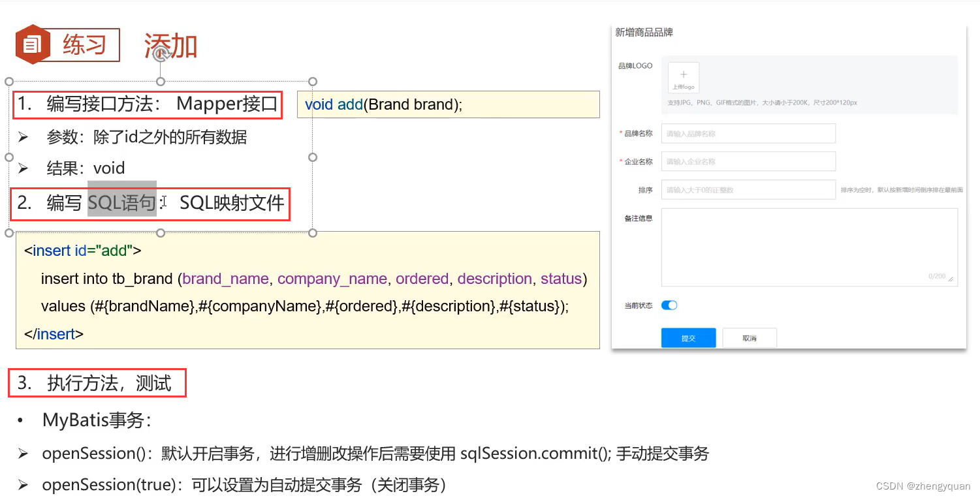Click the 'insert into tb_brand' code line
The width and height of the screenshot is (980, 498).
(314, 279)
